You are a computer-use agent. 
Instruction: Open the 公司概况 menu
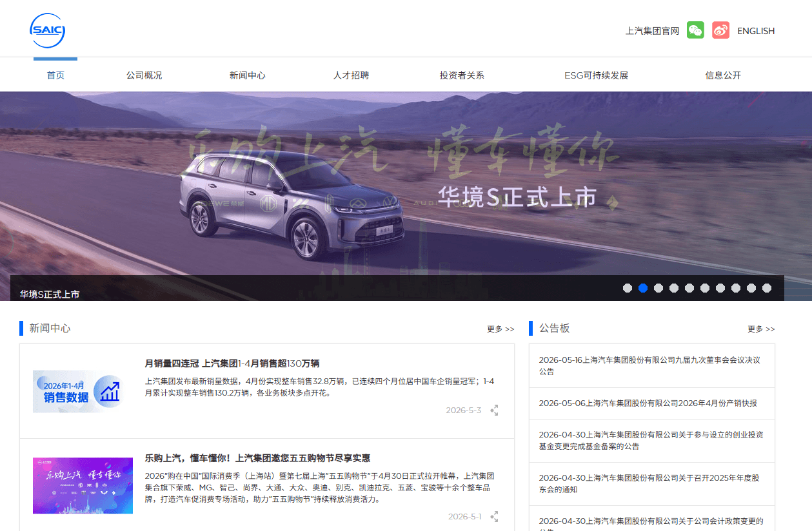click(144, 75)
